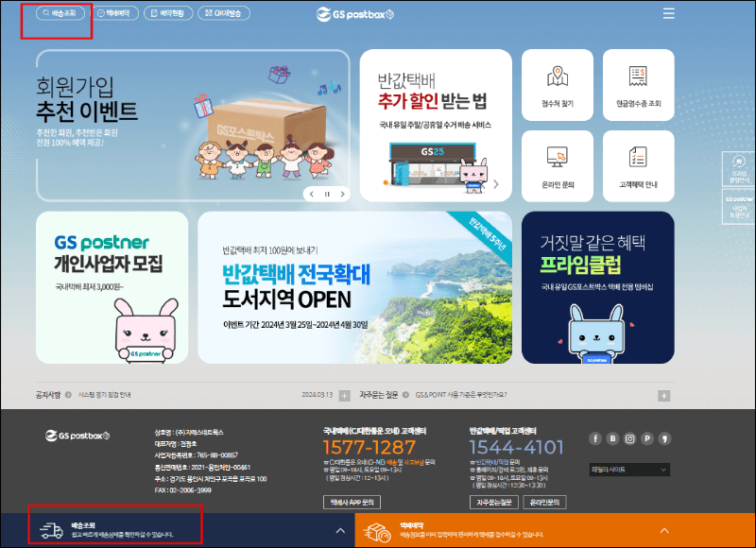Open the GS postner 사업자 회원안내 side link
Image resolution: width=756 pixels, height=548 pixels.
click(x=739, y=206)
